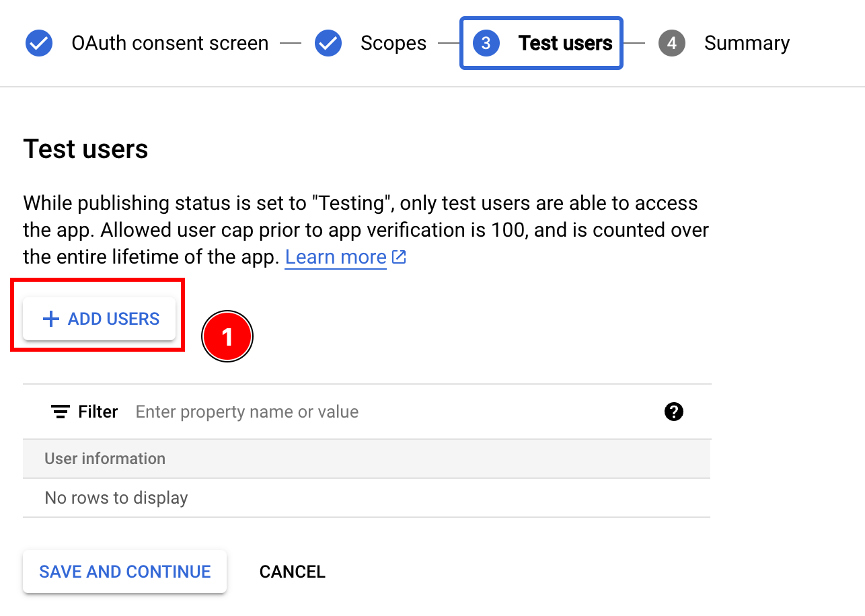Click the Filter lines icon
Screen dimensions: 865x616
(61, 412)
